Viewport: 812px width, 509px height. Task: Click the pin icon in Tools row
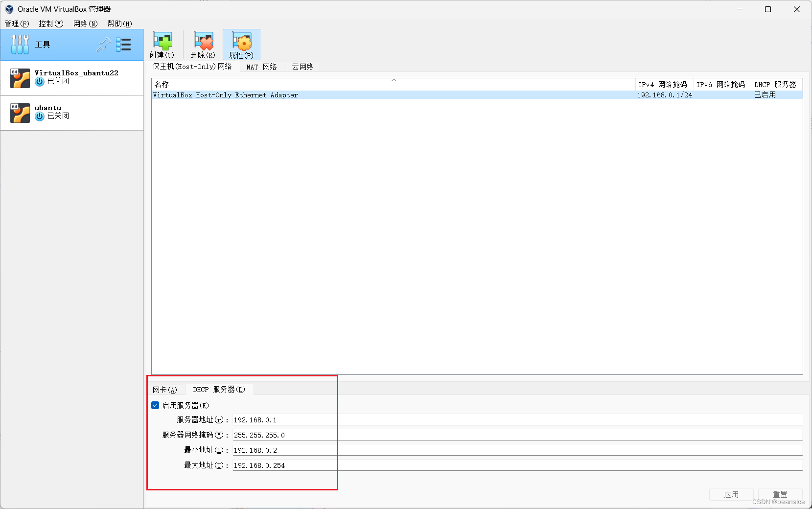tap(103, 45)
